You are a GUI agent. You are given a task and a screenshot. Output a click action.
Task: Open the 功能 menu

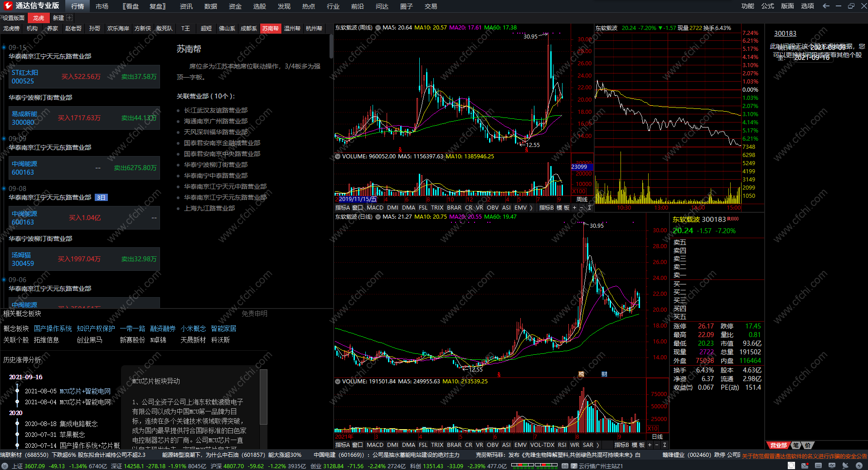(x=747, y=6)
